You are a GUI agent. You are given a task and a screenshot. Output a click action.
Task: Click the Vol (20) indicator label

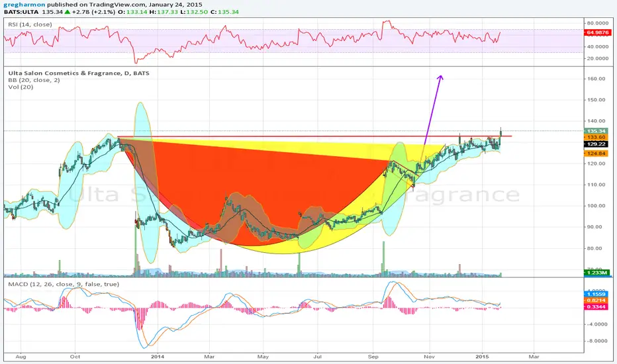tap(21, 87)
